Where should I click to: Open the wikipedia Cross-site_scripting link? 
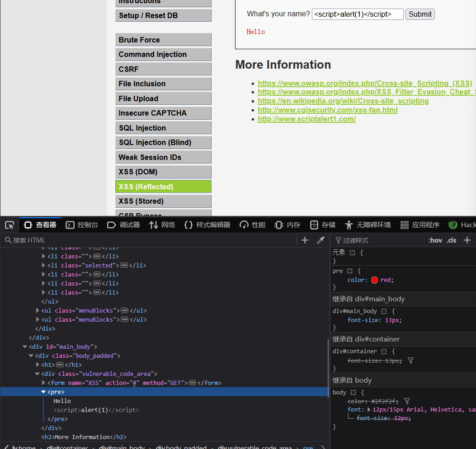tap(343, 101)
